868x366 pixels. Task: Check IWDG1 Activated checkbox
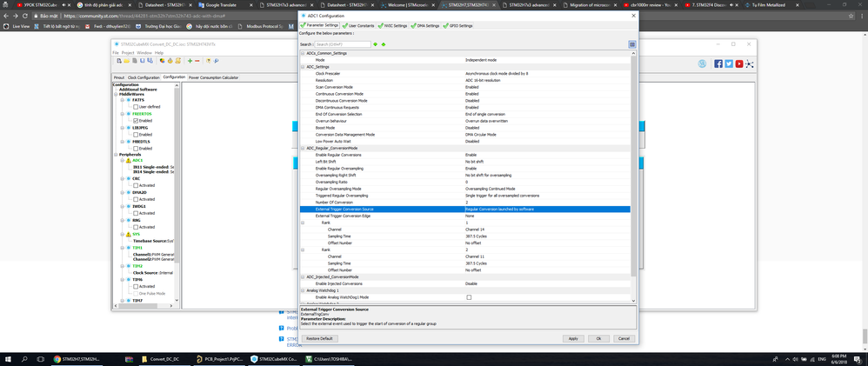[x=136, y=213]
